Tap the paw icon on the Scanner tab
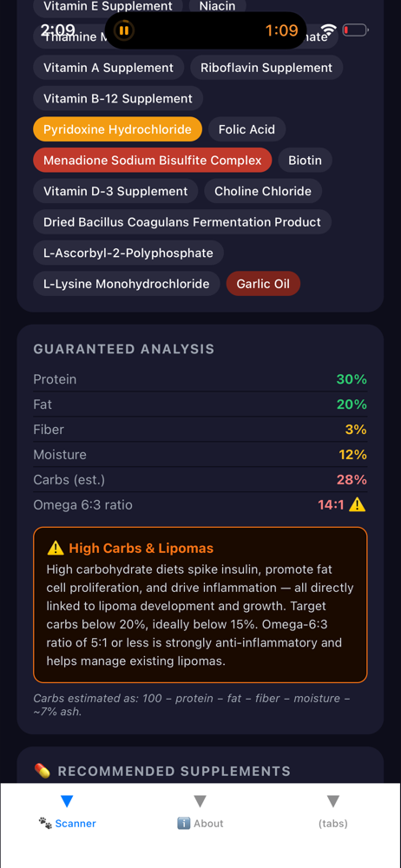 point(45,823)
